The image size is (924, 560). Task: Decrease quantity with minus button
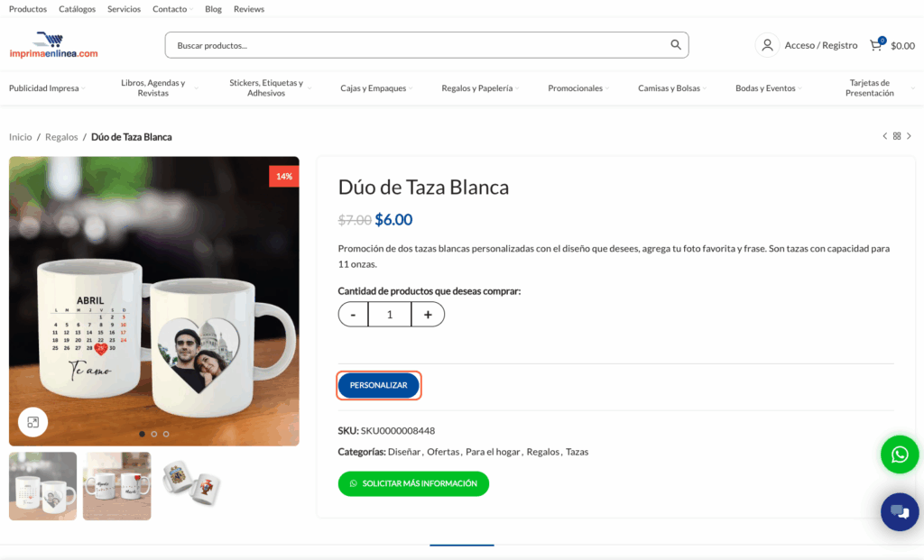tap(353, 315)
